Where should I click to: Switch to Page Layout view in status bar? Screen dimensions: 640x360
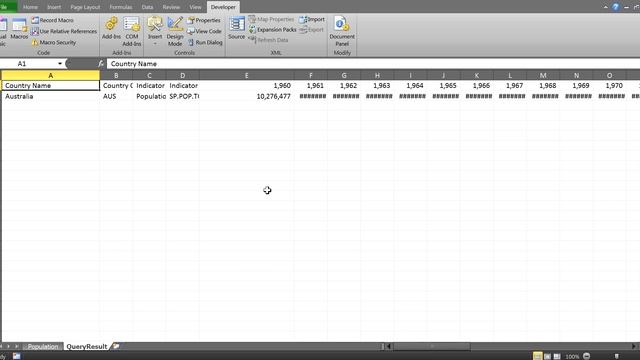pos(547,356)
